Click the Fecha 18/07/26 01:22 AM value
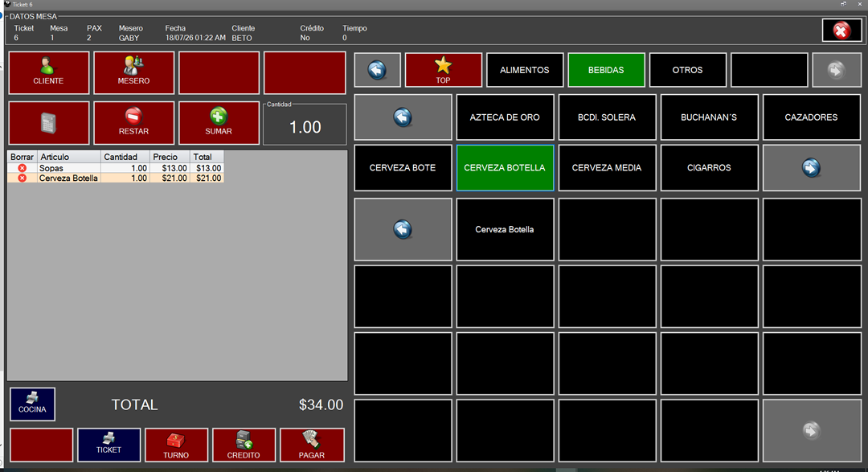The width and height of the screenshot is (868, 472). (195, 38)
